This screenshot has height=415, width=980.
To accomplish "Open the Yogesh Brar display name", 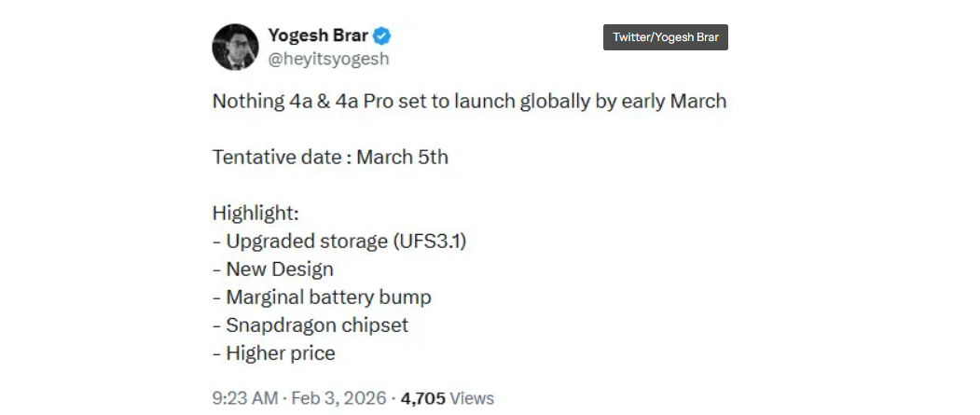I will [318, 36].
